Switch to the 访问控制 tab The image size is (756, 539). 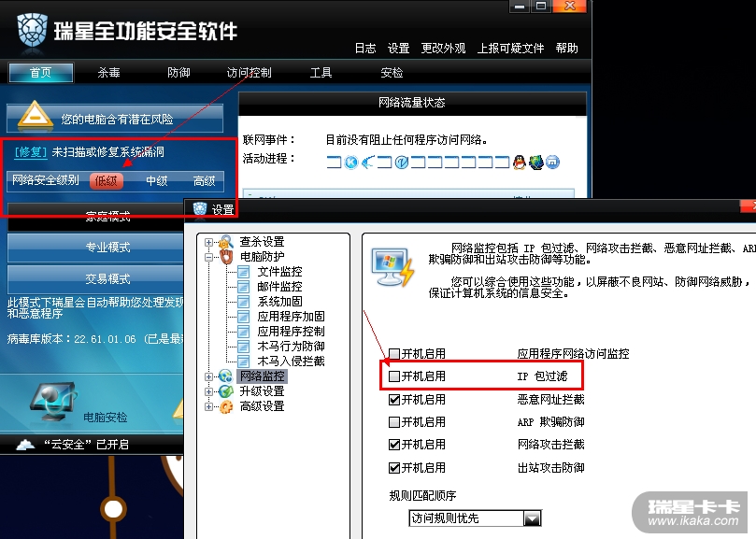250,73
